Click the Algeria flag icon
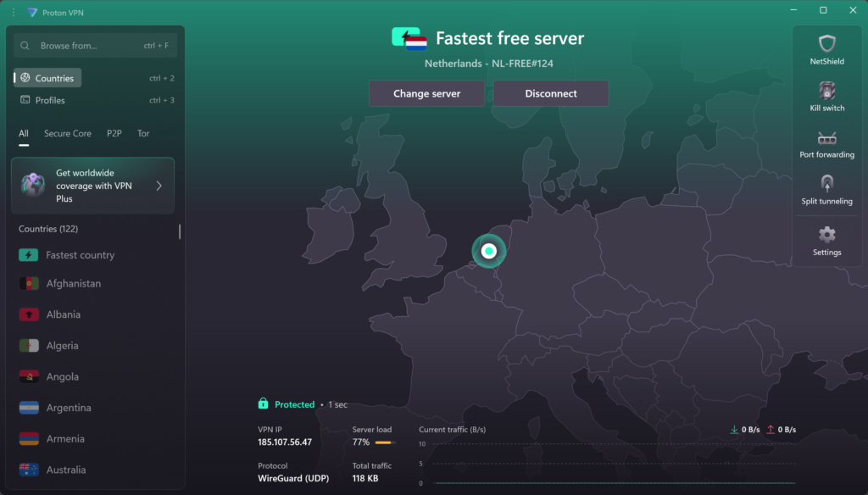Screen dimensions: 868x495 pyautogui.click(x=29, y=346)
